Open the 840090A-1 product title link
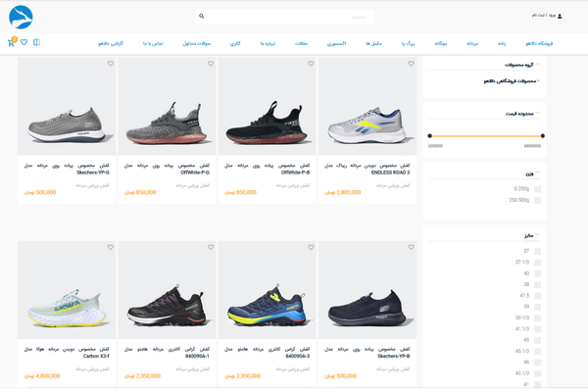This screenshot has width=588, height=392. pos(167,353)
